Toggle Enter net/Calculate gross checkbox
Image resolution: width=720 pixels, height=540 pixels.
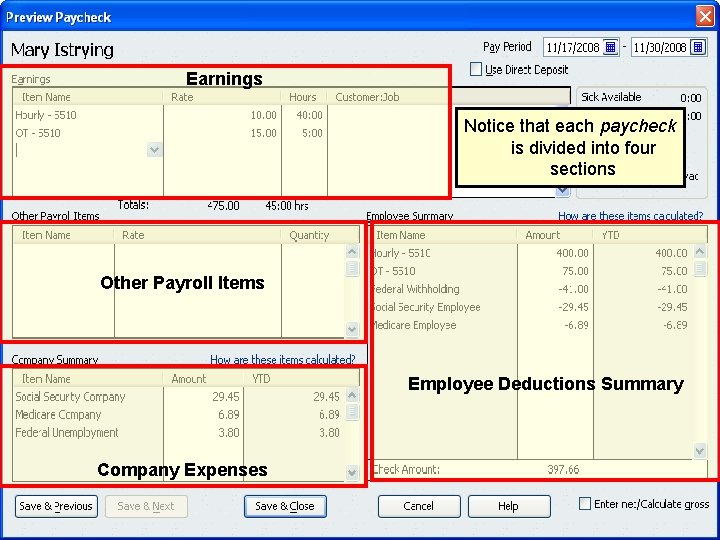click(585, 504)
